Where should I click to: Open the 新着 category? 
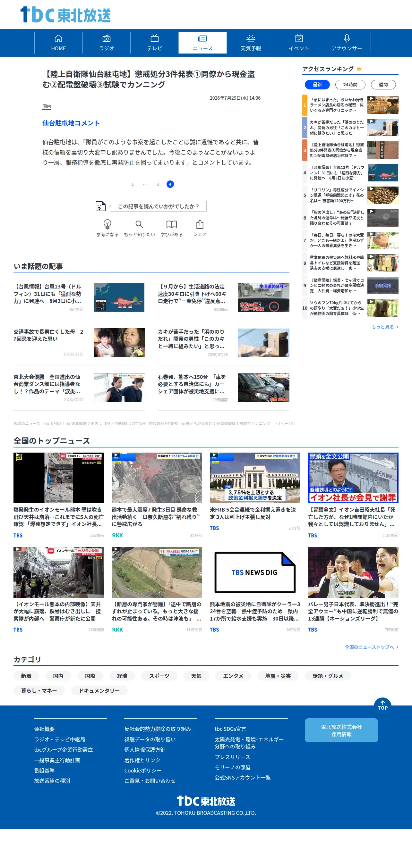(26, 676)
